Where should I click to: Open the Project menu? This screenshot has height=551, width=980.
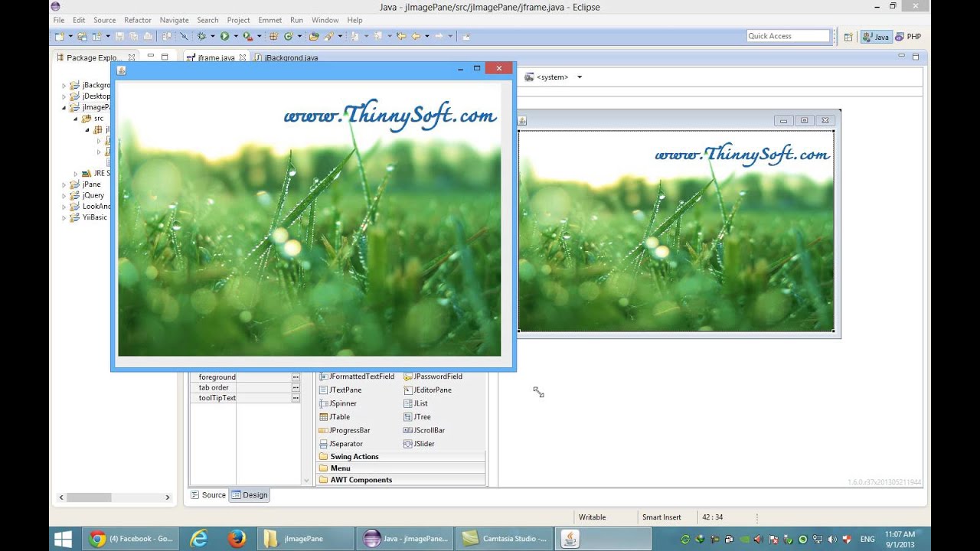(x=238, y=20)
